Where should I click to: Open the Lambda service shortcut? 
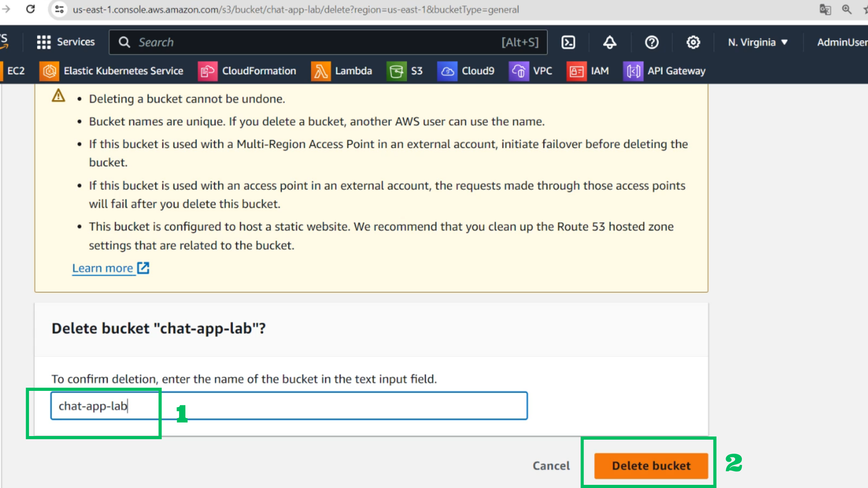pyautogui.click(x=341, y=71)
